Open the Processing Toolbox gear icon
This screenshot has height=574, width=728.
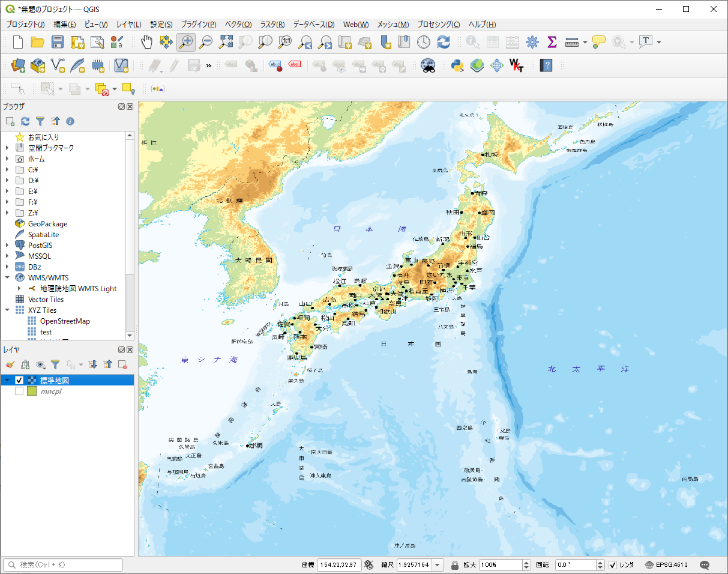[x=532, y=42]
